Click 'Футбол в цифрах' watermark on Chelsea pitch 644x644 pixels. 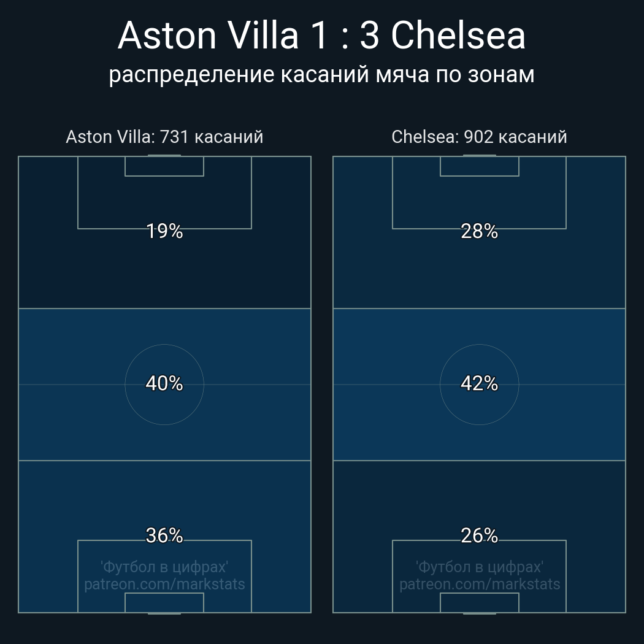479,567
